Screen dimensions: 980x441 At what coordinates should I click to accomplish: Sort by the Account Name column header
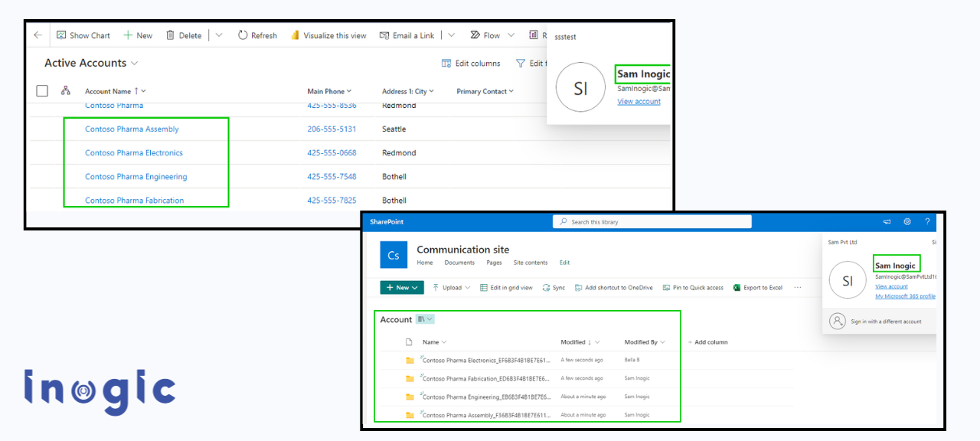coord(115,91)
